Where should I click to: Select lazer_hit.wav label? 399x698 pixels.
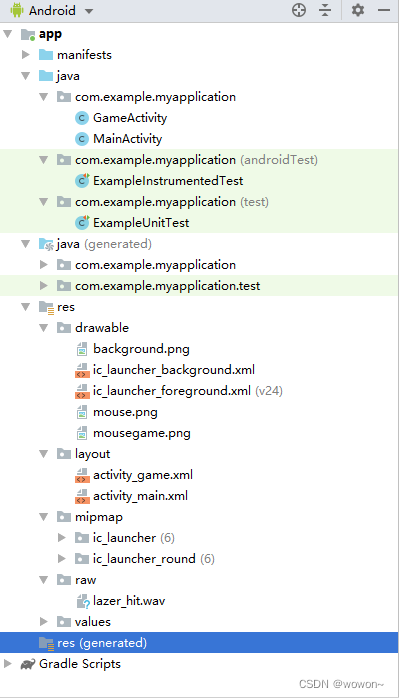[129, 601]
